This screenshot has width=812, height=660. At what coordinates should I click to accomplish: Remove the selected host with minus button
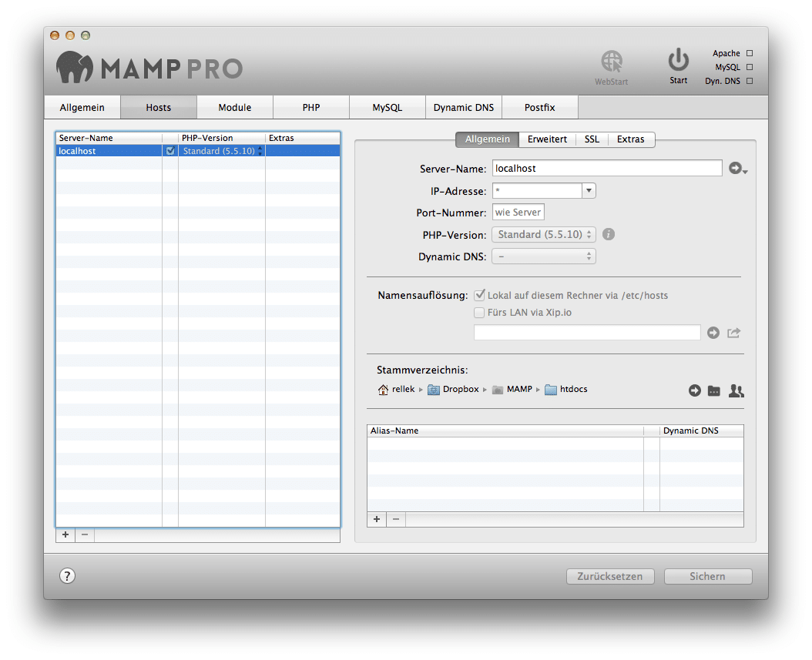(x=85, y=534)
